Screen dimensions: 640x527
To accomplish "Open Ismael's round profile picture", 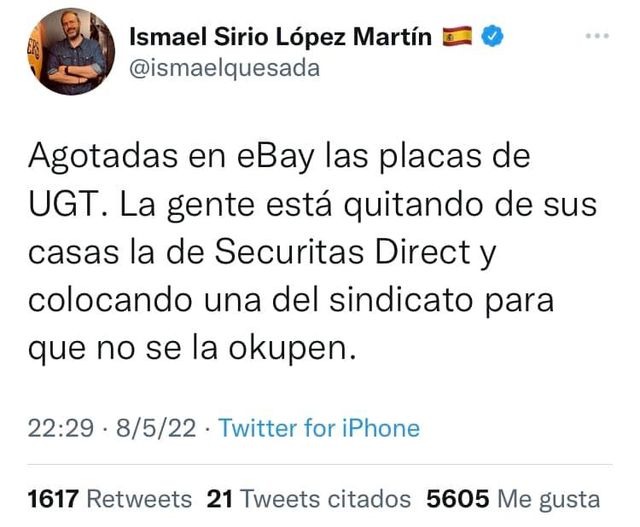I will pos(71,52).
